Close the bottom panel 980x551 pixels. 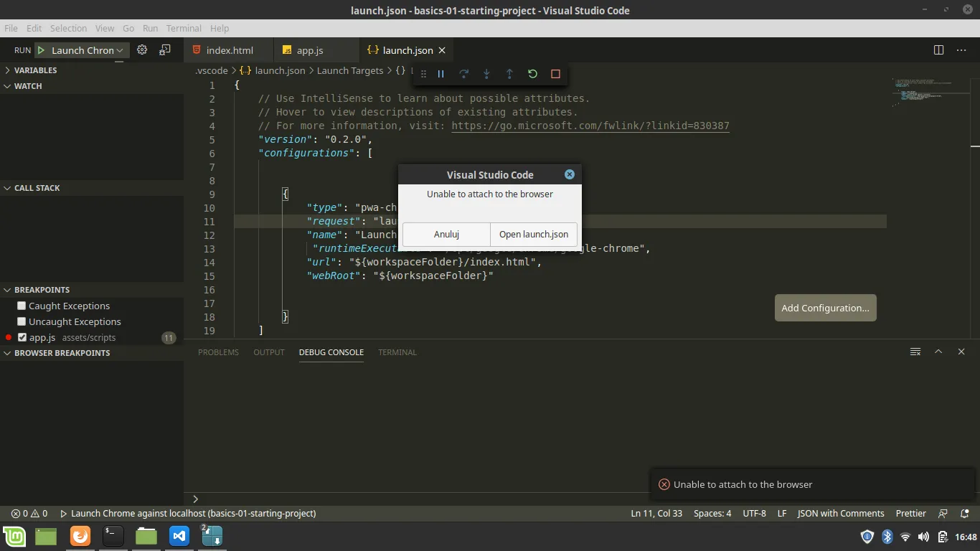pos(961,352)
